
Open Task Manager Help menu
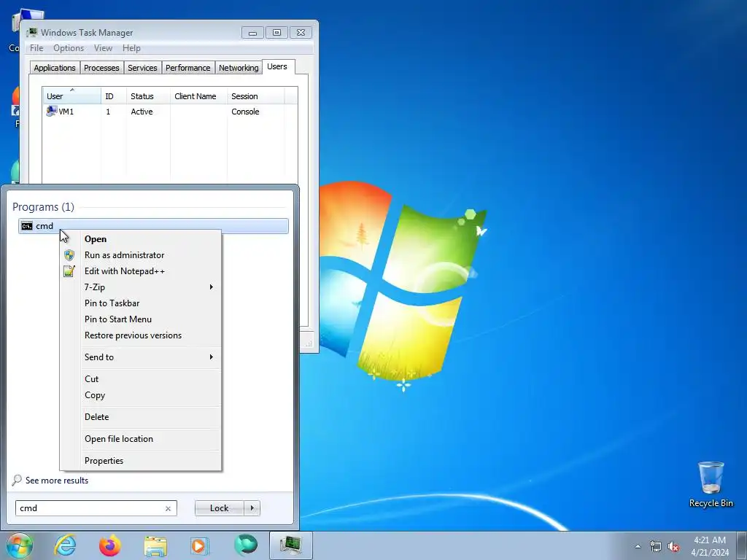(x=131, y=48)
